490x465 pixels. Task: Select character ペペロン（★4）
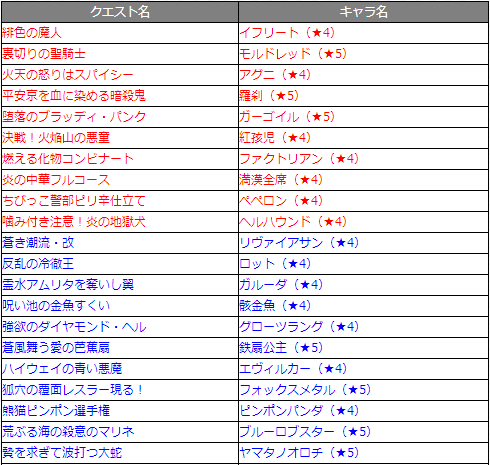pos(281,201)
